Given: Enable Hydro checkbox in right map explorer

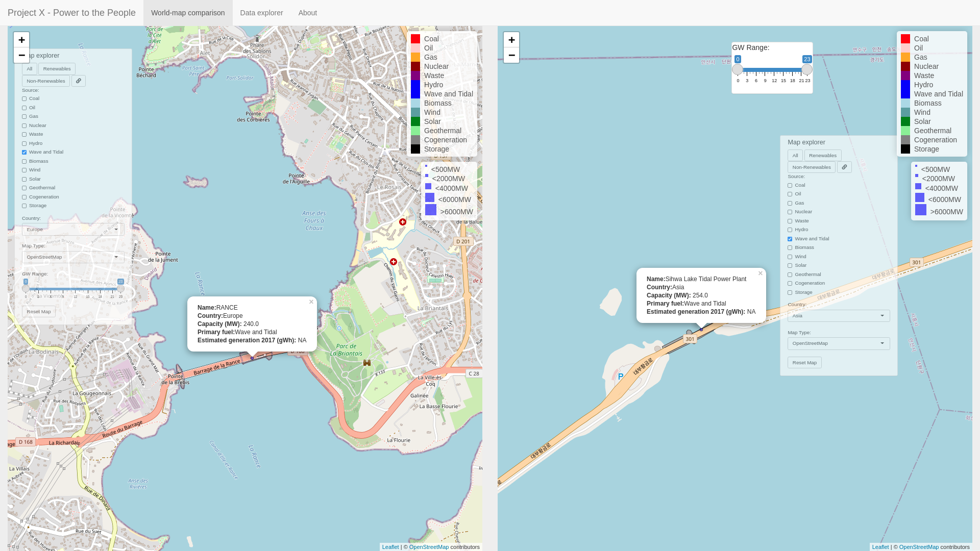Looking at the screenshot, I should [x=790, y=230].
